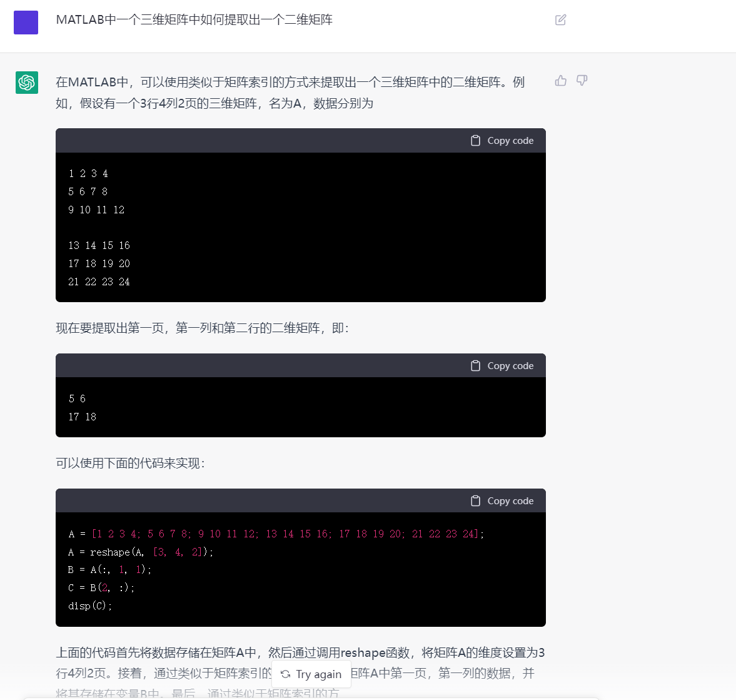This screenshot has height=700, width=736.
Task: Click inside the third code block area
Action: tap(300, 569)
